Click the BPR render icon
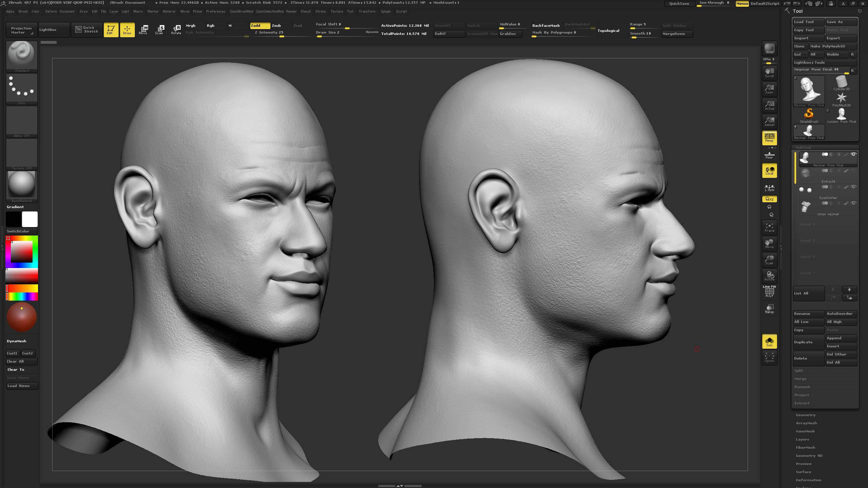Viewport: 868px width, 488px height. (769, 48)
